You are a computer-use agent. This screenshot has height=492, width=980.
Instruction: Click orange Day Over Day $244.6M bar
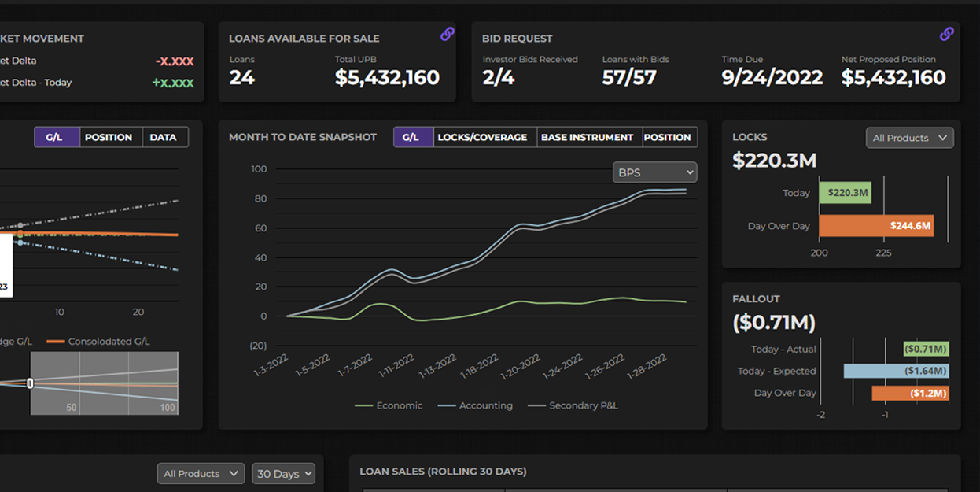(x=875, y=226)
